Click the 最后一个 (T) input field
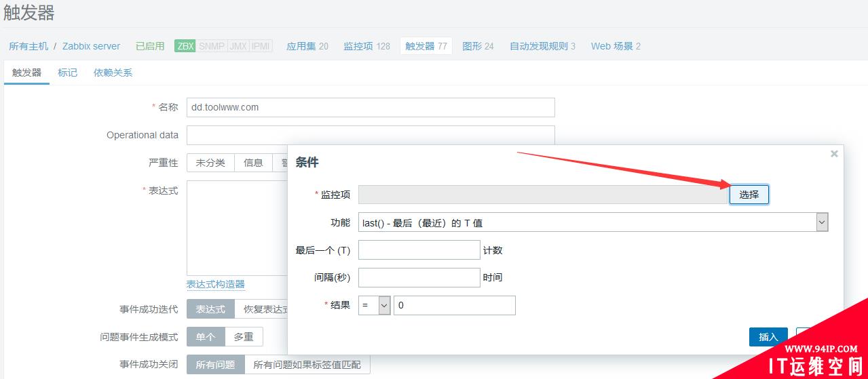The width and height of the screenshot is (868, 379). coord(419,250)
